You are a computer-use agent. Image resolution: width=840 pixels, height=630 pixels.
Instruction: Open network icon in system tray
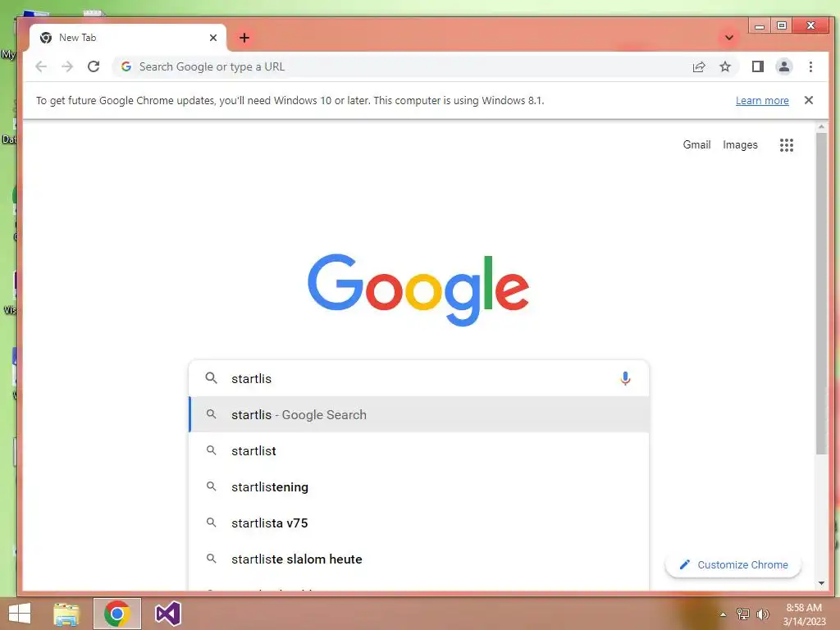click(742, 614)
